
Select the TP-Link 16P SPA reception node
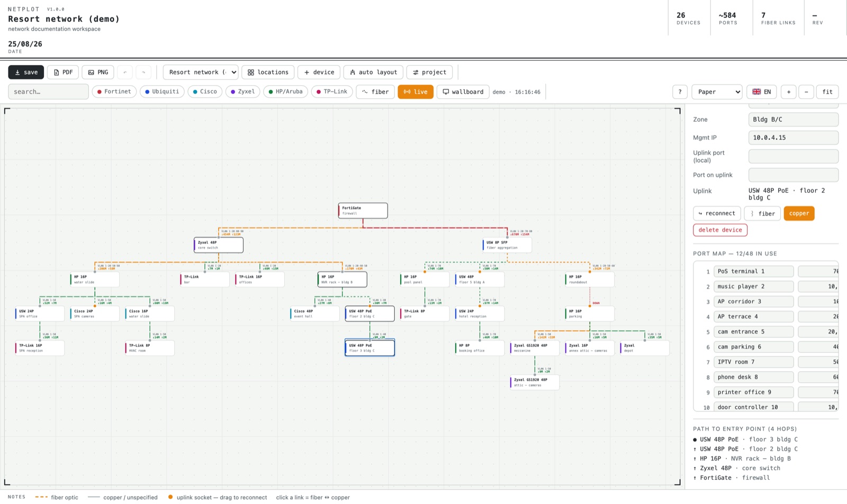click(40, 348)
